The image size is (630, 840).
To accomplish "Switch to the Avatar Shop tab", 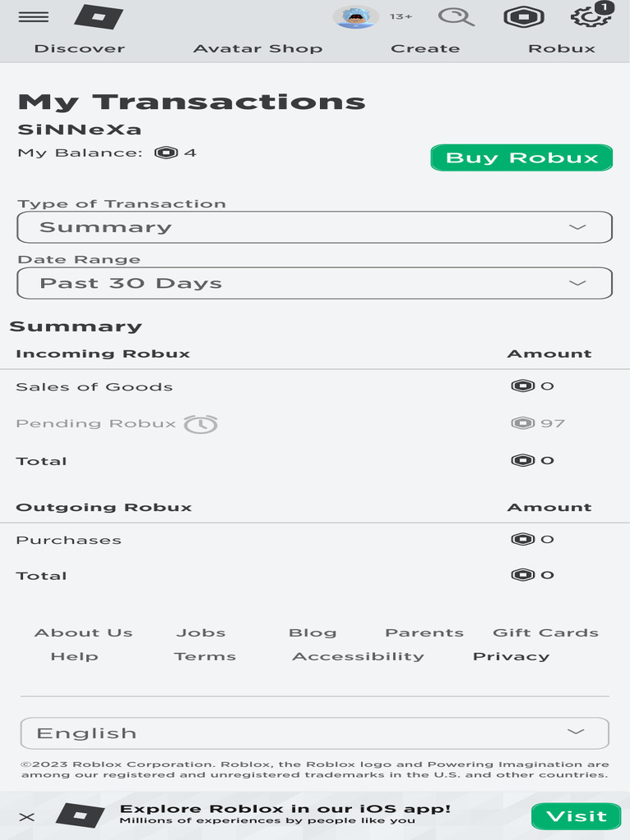I will pos(258,48).
